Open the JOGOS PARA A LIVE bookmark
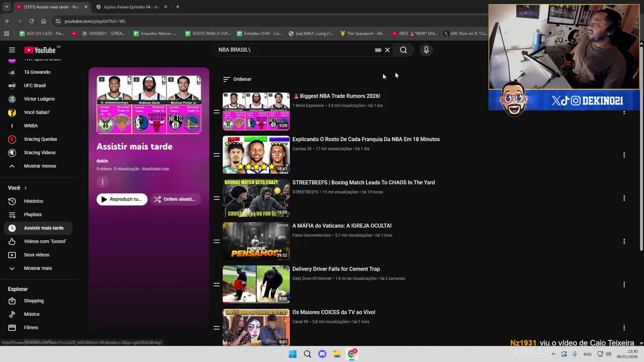This screenshot has width=644, height=362. point(208,34)
